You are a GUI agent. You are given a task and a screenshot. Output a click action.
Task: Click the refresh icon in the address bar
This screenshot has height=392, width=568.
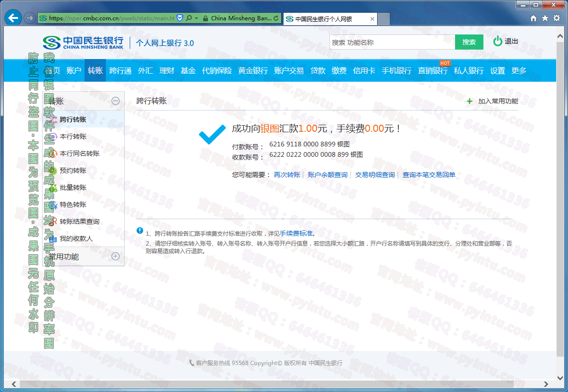tap(276, 18)
